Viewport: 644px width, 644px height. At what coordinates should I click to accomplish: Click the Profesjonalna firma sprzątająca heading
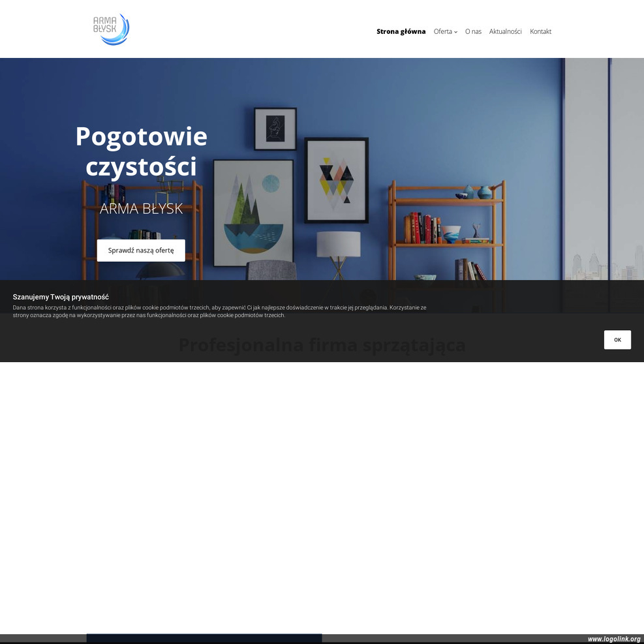point(322,345)
